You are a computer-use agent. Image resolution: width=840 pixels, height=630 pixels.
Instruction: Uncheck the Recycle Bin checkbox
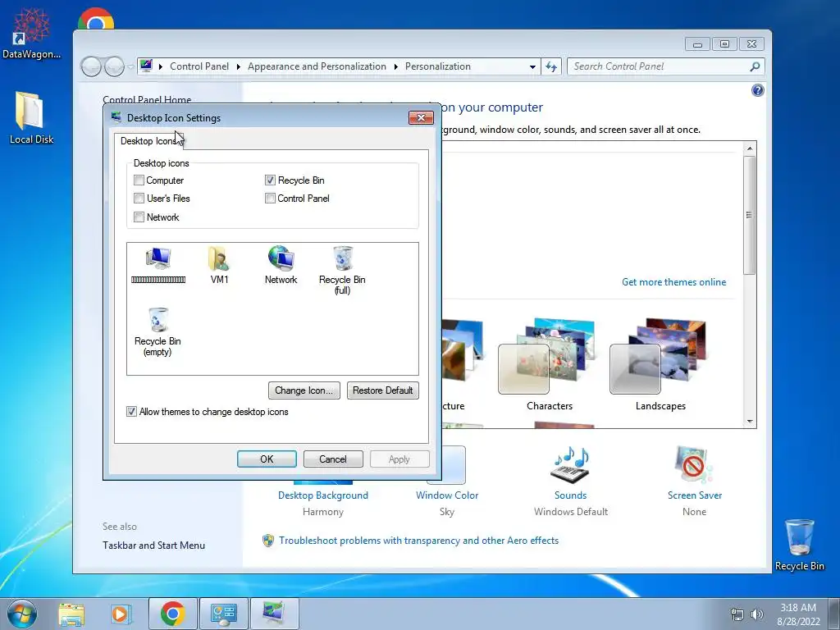tap(270, 180)
